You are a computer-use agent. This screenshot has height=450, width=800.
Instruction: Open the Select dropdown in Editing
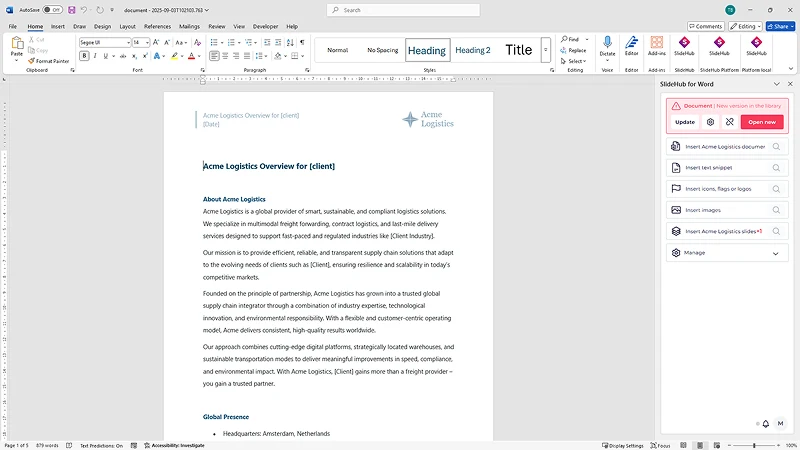click(x=573, y=61)
